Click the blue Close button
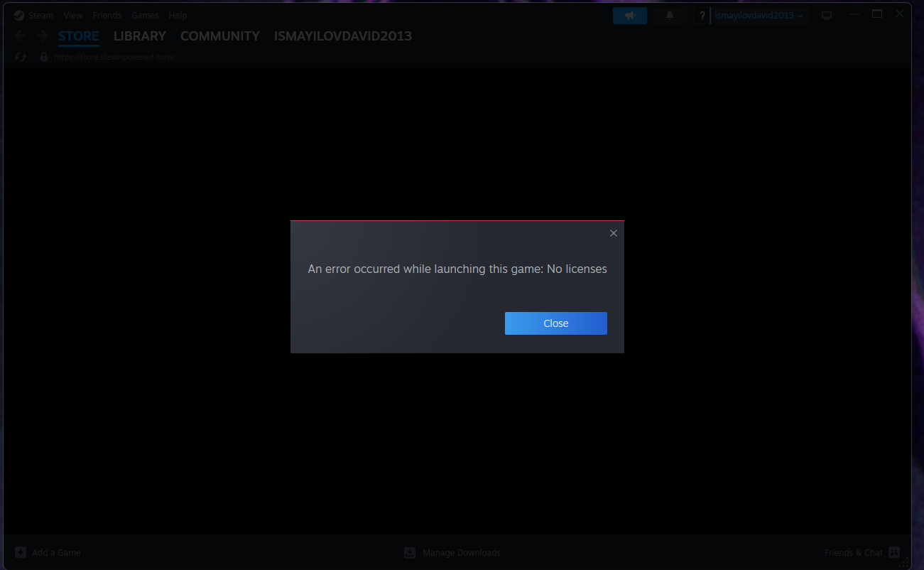Screen dimensions: 924x570 click(x=556, y=323)
